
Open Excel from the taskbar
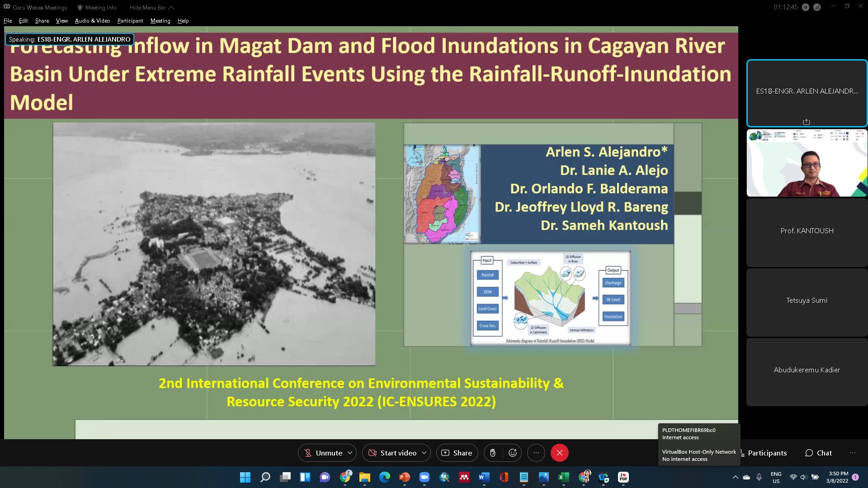[563, 477]
